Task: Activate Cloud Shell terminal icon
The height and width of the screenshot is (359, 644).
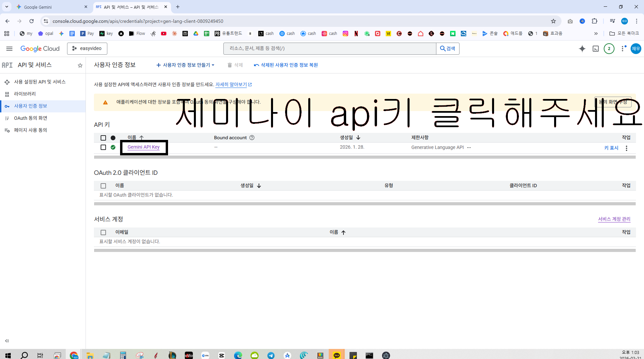Action: [x=596, y=49]
